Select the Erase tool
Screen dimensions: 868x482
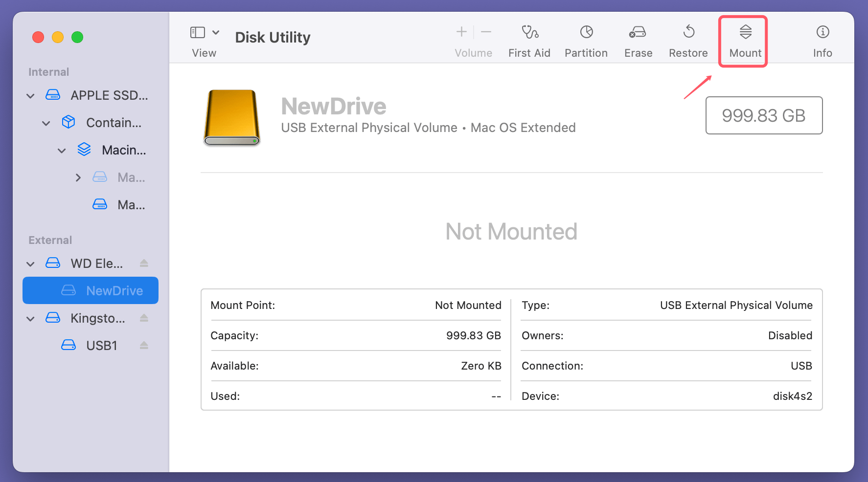pyautogui.click(x=638, y=39)
